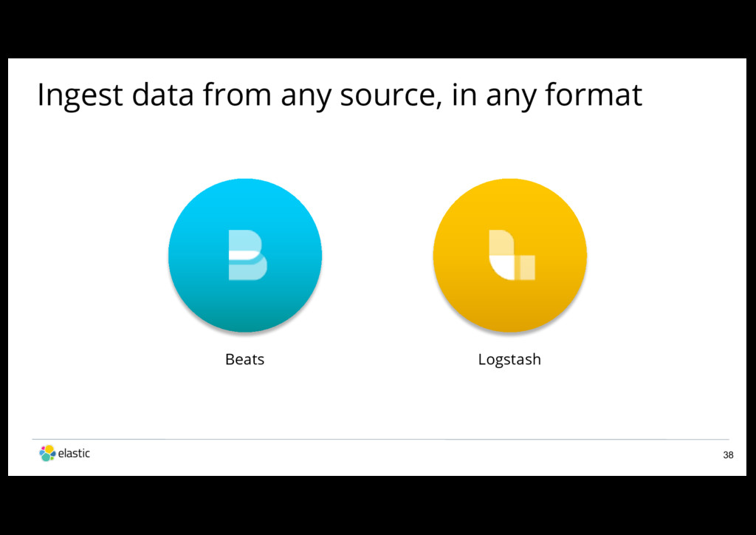Click the footer horizontal divider line
This screenshot has width=756, height=535.
coord(380,439)
